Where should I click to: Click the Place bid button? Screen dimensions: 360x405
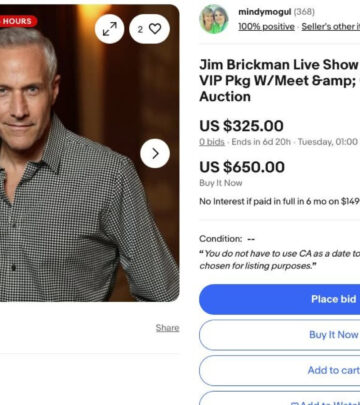pyautogui.click(x=279, y=299)
